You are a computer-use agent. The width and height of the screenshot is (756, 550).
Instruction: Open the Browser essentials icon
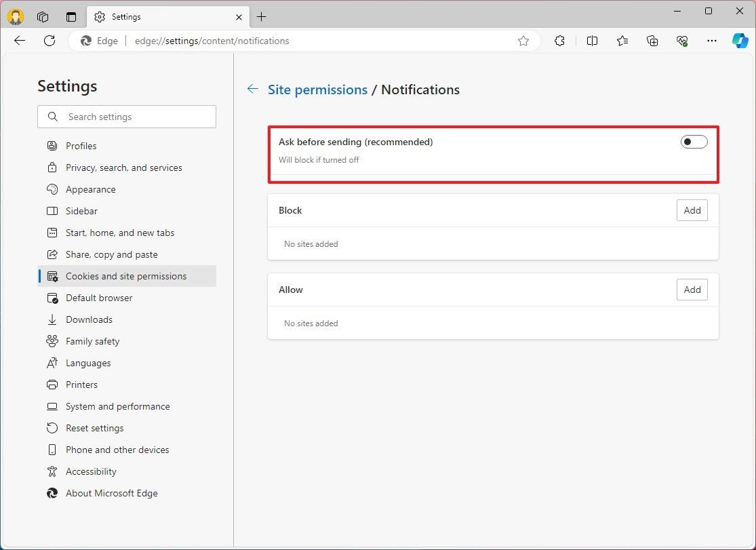(x=682, y=41)
